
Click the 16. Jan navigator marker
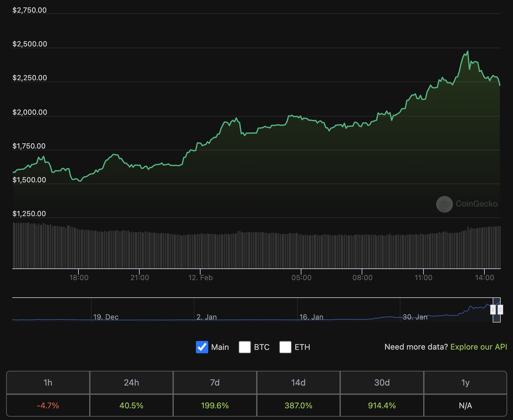[x=311, y=317]
